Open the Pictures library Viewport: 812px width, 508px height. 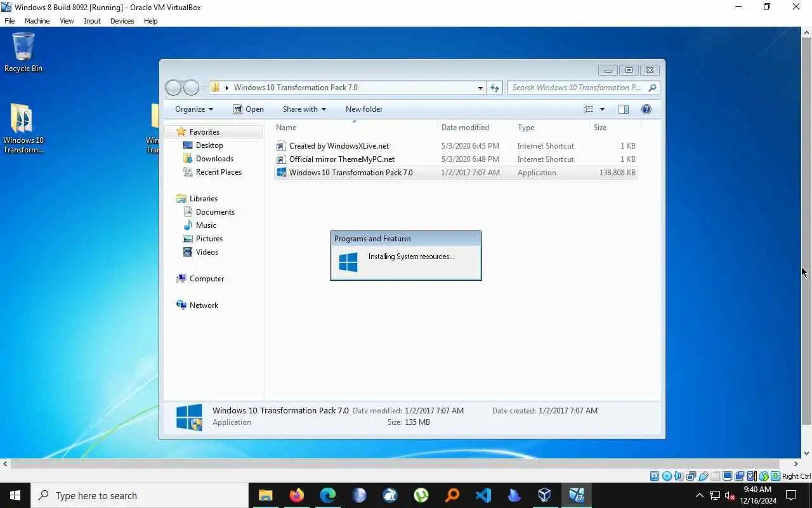[x=209, y=239]
